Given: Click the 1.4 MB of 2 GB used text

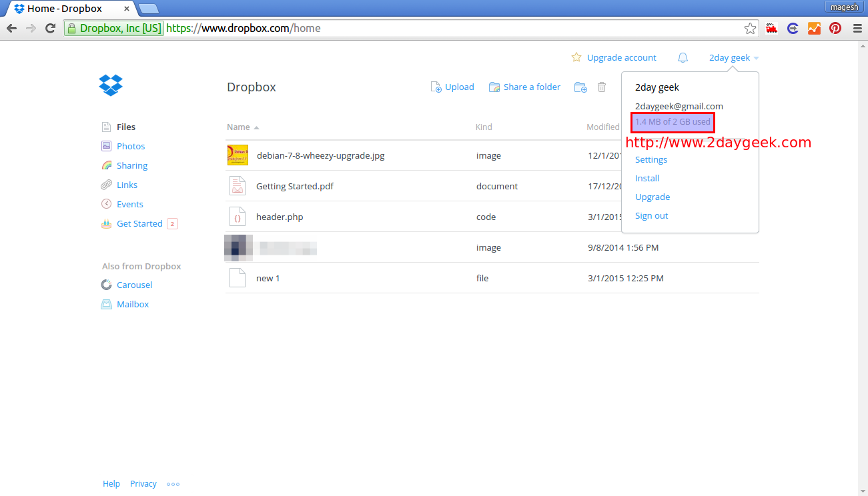Looking at the screenshot, I should 673,122.
